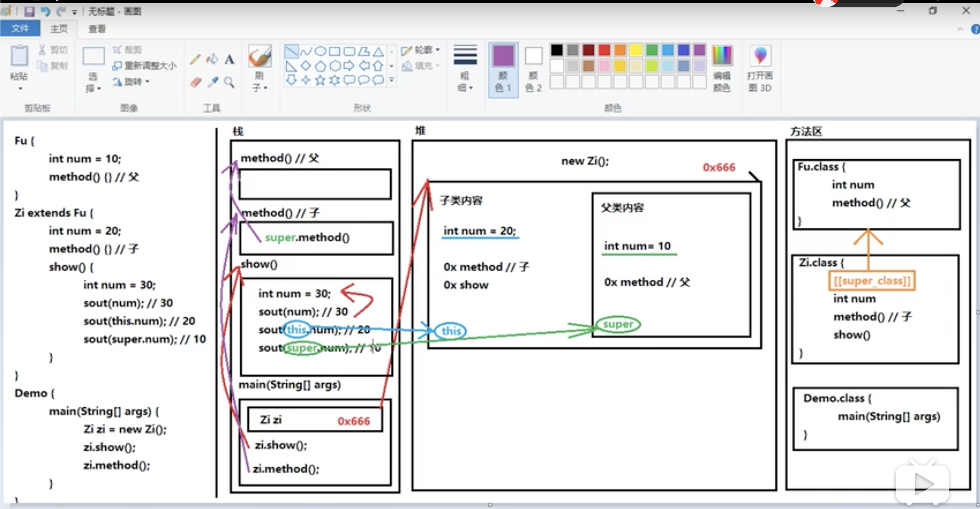This screenshot has width=980, height=509.
Task: Switch to the 查看 tab
Action: (97, 29)
